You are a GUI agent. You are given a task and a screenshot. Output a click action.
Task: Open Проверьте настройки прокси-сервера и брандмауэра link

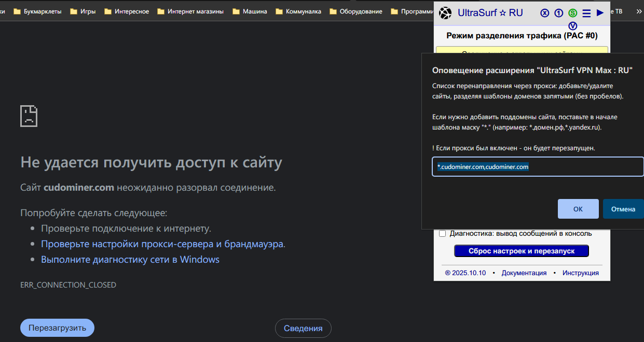(x=162, y=244)
